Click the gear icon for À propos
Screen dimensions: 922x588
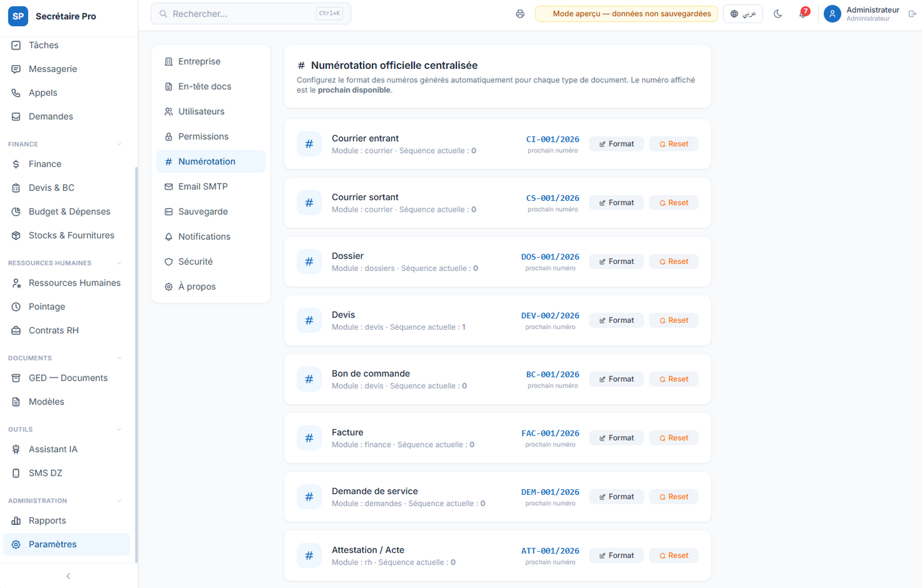(168, 287)
